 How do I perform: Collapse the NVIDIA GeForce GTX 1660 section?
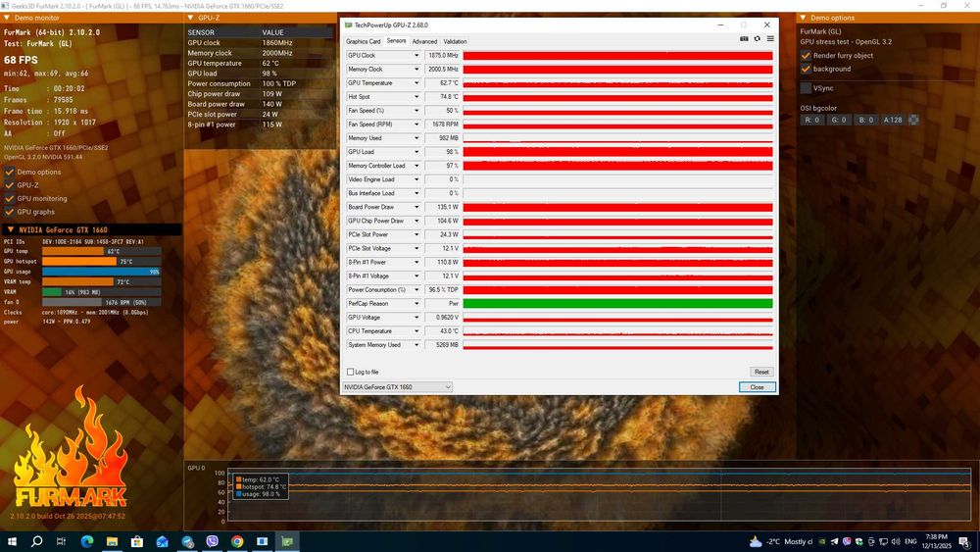92,229
